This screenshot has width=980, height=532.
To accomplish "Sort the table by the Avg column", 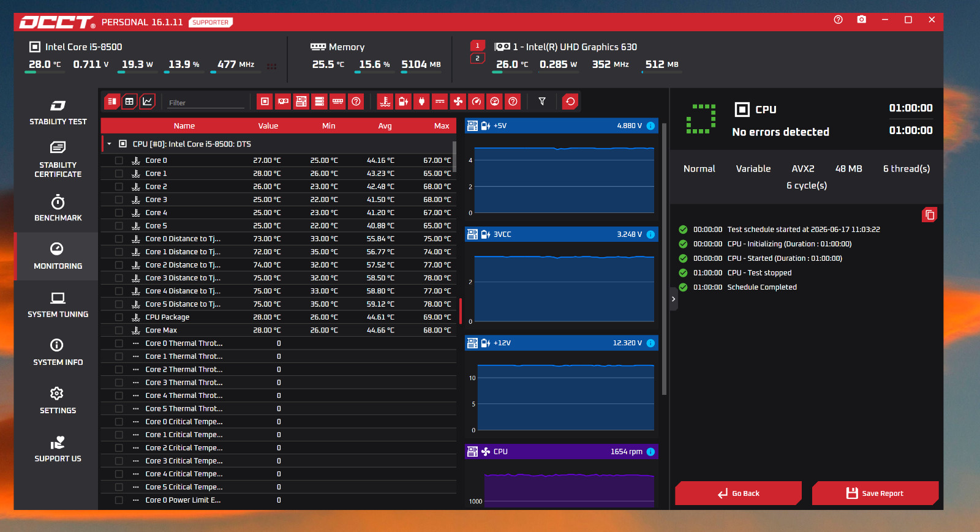I will coord(385,126).
